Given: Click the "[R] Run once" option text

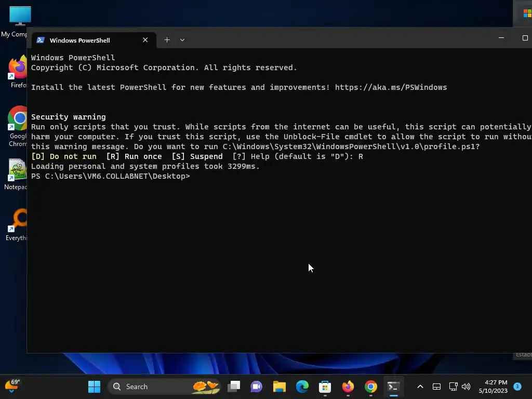Looking at the screenshot, I should pos(134,156).
